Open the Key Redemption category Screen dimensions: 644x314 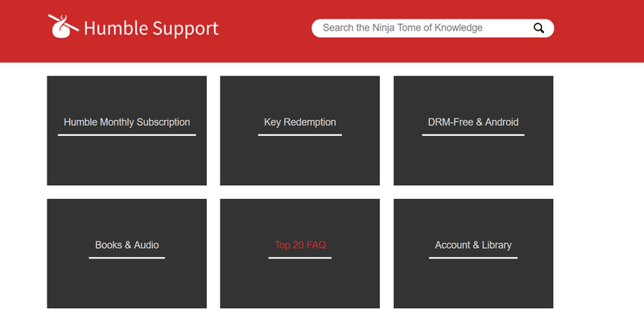(x=299, y=130)
